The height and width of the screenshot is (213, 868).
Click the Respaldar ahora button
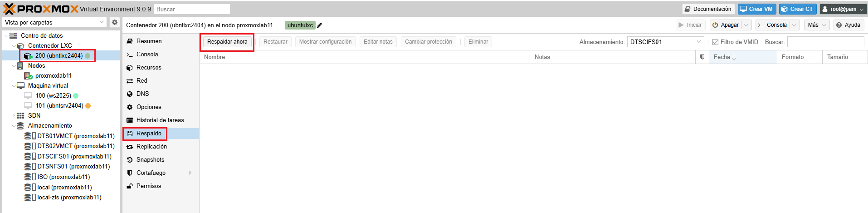click(x=227, y=42)
